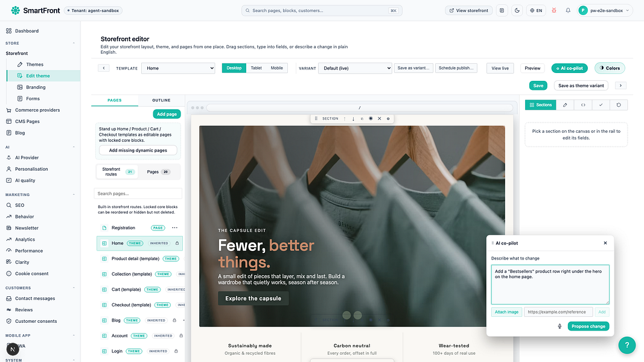Open CMS Pages in sidebar
Viewport: 644px width, 362px height.
[27, 121]
